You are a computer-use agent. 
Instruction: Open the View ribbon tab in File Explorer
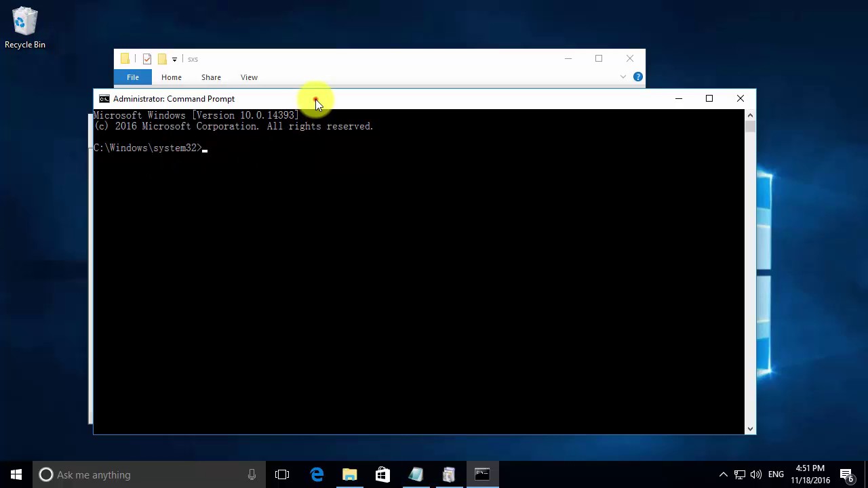click(x=249, y=77)
